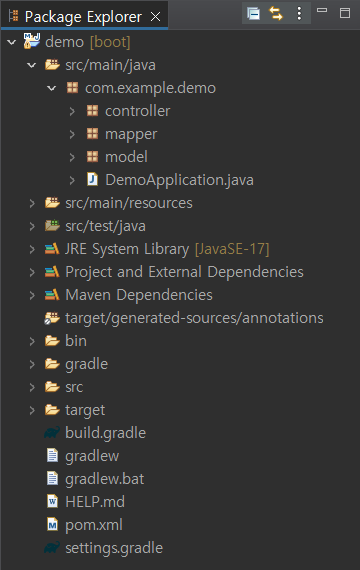Click the JRE System Library icon

point(52,249)
